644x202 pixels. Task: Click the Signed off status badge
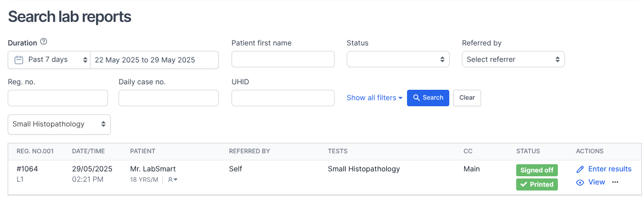click(537, 170)
